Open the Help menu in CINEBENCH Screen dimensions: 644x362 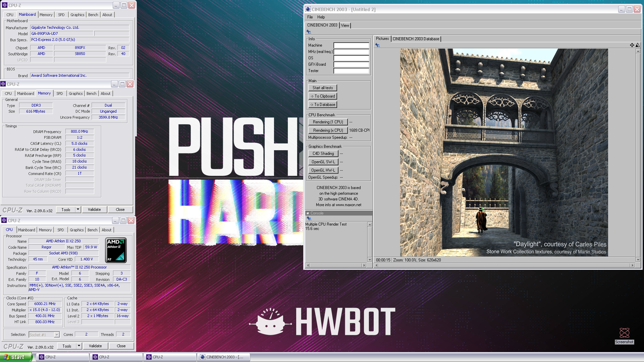[x=321, y=17]
